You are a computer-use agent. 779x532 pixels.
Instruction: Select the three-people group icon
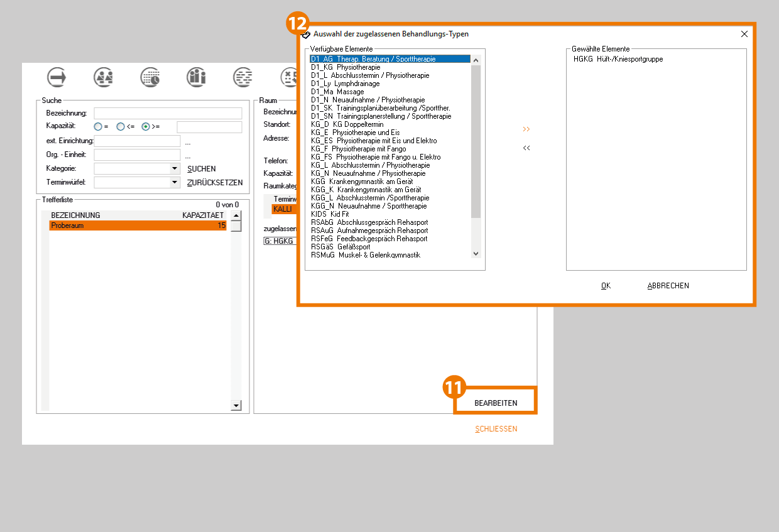pos(196,77)
